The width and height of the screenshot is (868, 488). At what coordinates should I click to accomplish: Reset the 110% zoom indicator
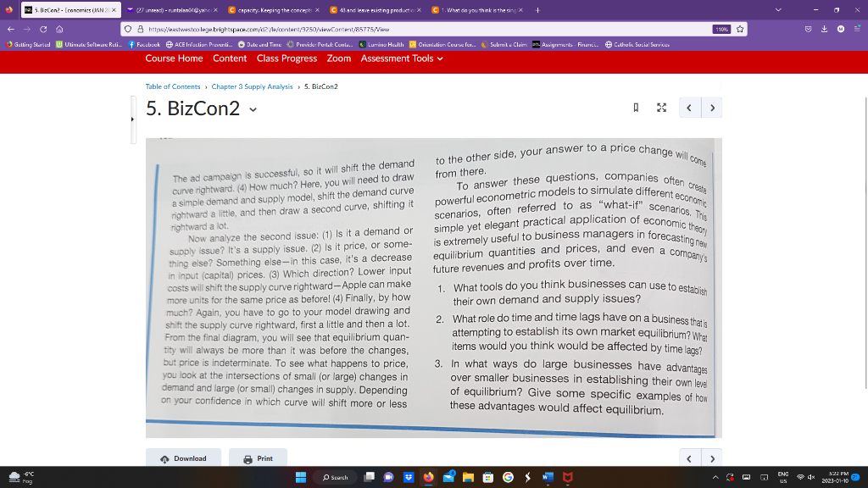(x=721, y=30)
